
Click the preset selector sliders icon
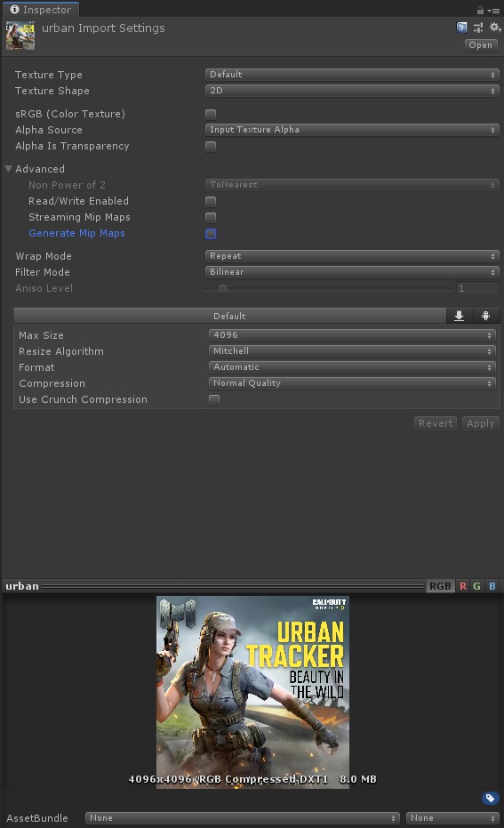[x=478, y=28]
